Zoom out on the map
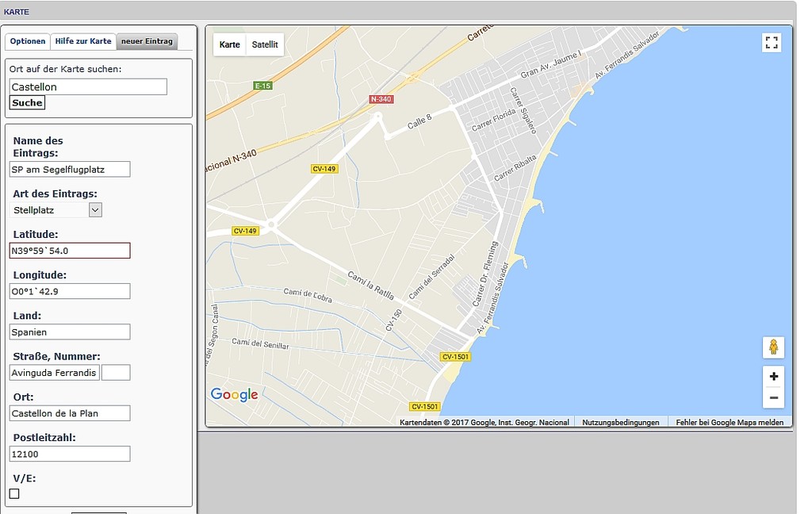 click(x=774, y=398)
